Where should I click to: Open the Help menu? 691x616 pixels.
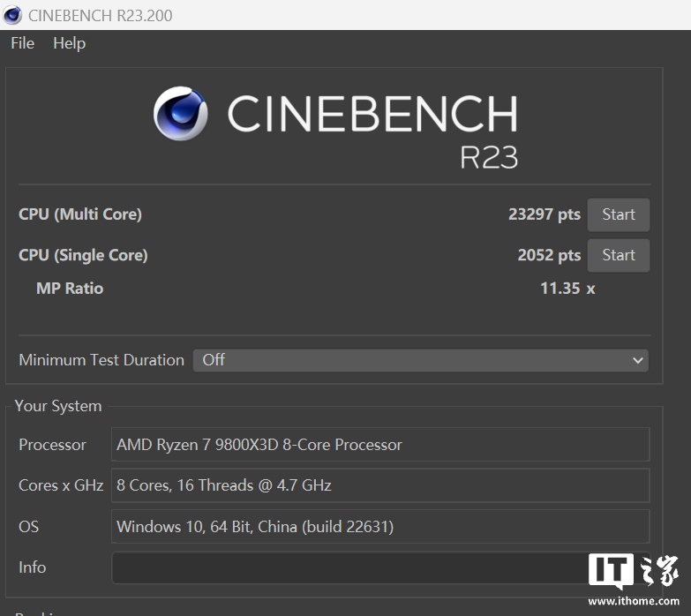[x=69, y=43]
